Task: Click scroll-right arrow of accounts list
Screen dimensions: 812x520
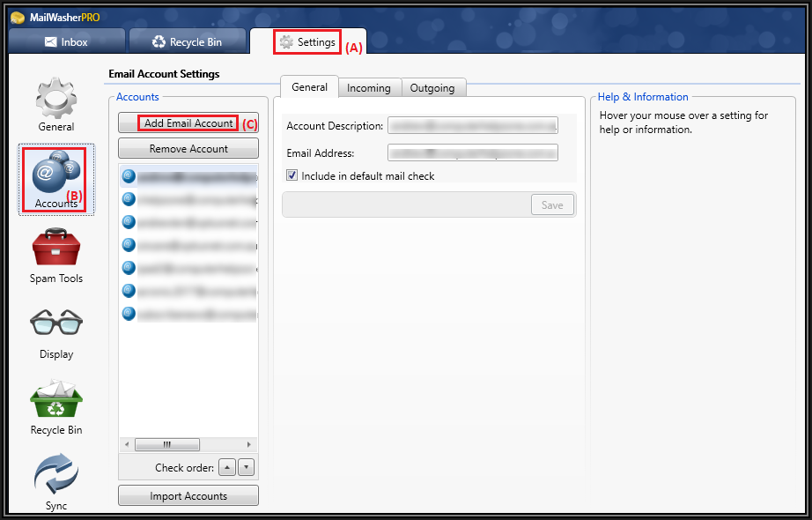Action: coord(249,444)
